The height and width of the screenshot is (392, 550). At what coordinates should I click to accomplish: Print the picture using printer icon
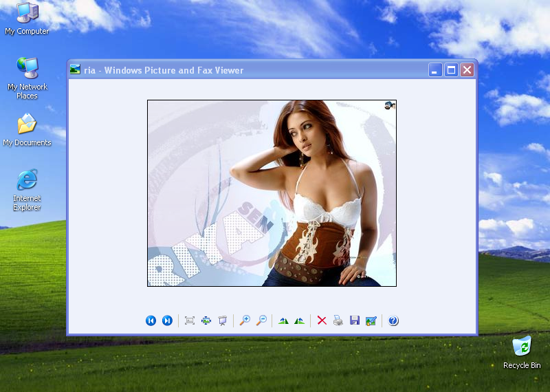[338, 320]
